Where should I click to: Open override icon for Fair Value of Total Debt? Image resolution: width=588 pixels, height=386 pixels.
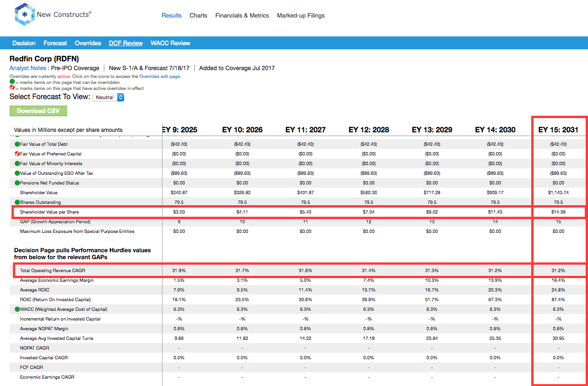[17, 144]
